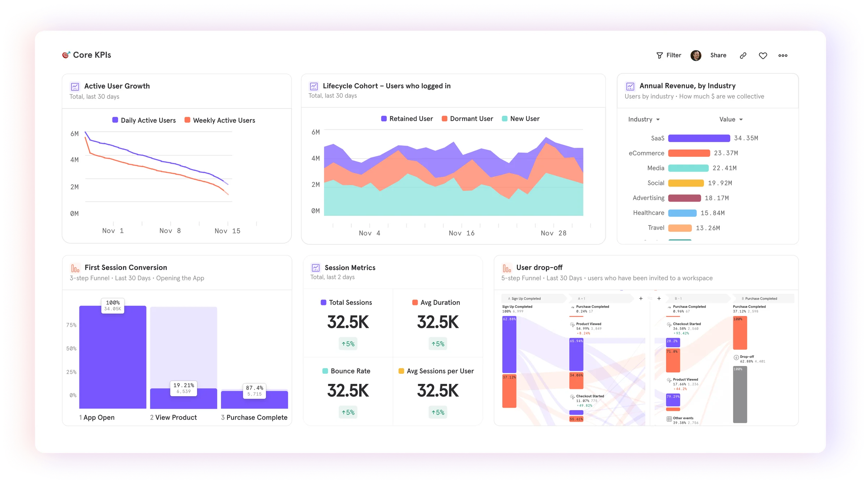The image size is (868, 484).
Task: Toggle Weekly Active Users legend series
Action: tap(220, 120)
